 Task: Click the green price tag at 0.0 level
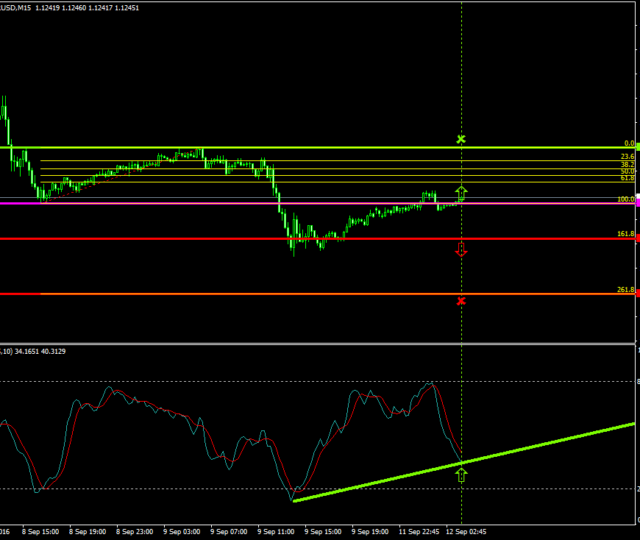click(637, 147)
